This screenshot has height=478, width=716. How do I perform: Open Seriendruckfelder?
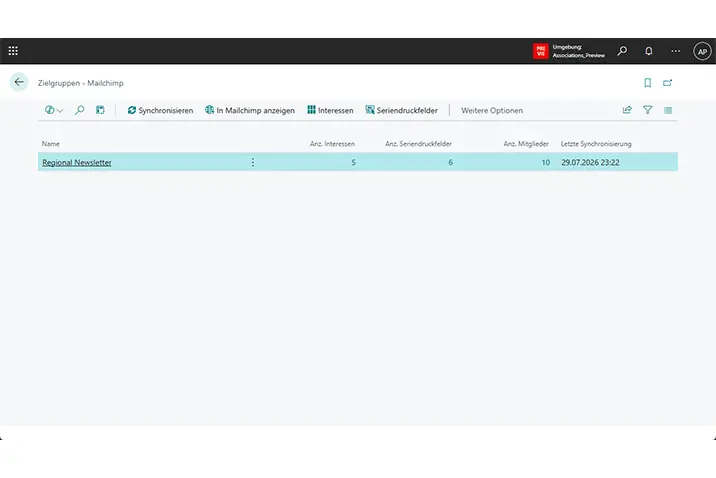tap(401, 110)
